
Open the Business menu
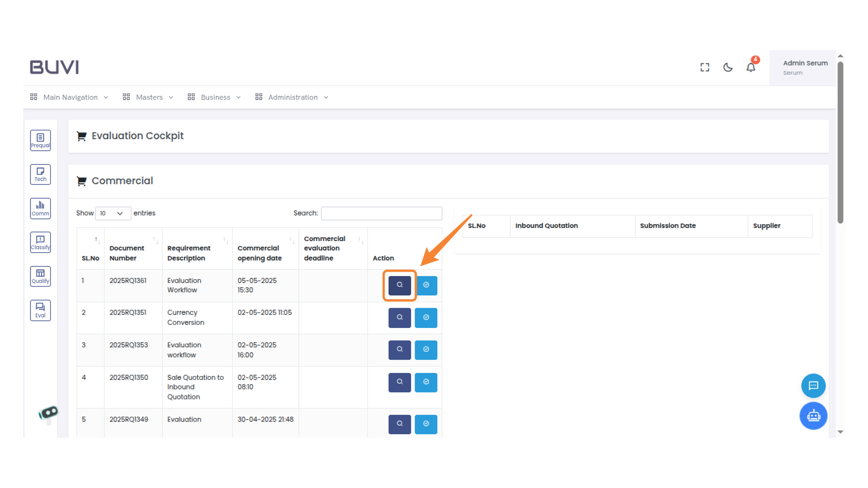[x=215, y=97]
